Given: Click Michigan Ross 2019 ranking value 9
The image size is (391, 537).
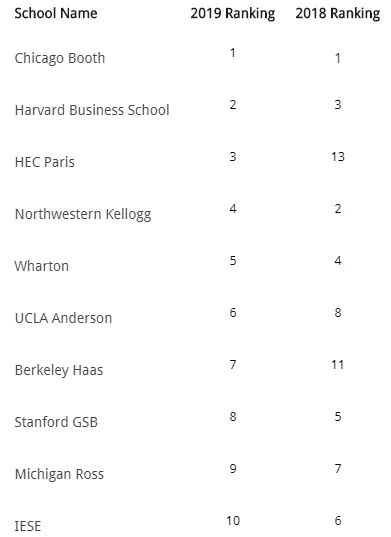Looking at the screenshot, I should 233,469.
